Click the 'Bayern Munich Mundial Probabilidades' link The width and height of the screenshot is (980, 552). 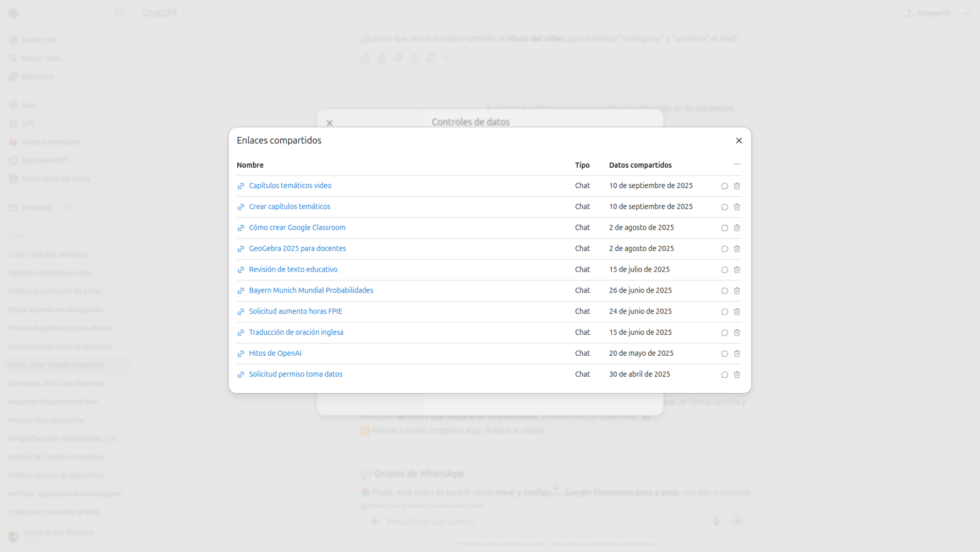coord(310,290)
